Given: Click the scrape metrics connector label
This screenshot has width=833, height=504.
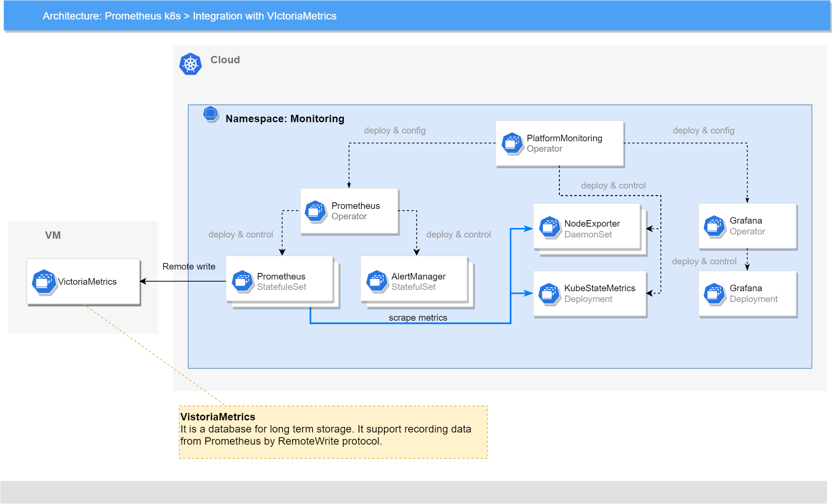Looking at the screenshot, I should tap(418, 318).
